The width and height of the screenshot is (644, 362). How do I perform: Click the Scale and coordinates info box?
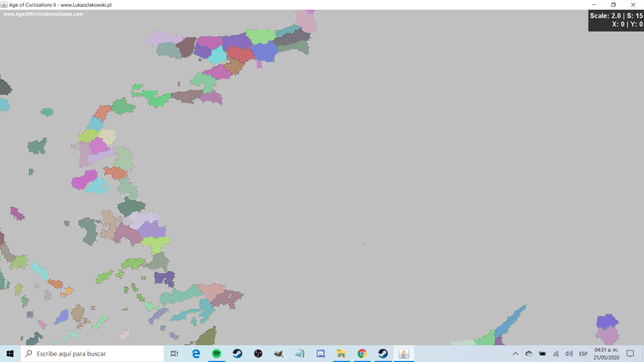[x=616, y=20]
